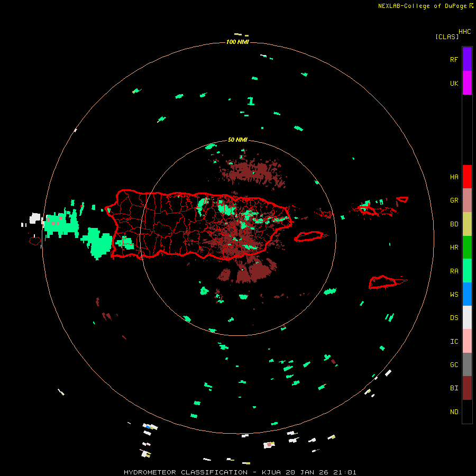This screenshot has height=476, width=476.
Task: Click the GC gray legend swatch
Action: click(467, 364)
